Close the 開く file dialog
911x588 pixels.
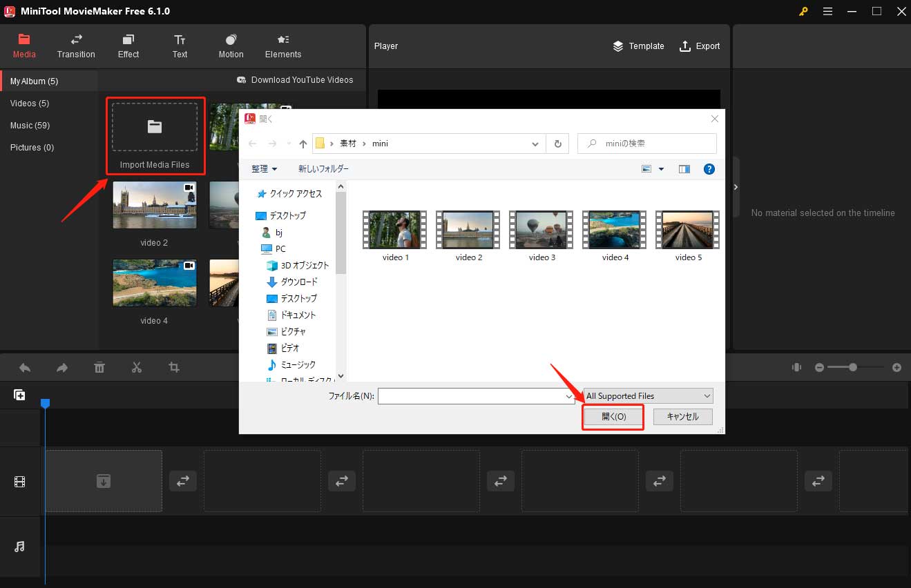point(714,119)
